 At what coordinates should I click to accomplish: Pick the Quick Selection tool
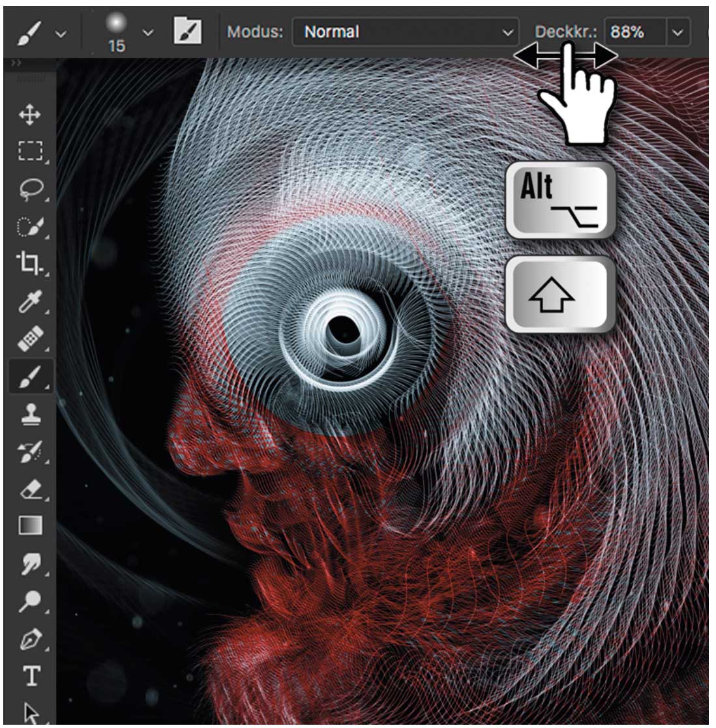(x=31, y=227)
